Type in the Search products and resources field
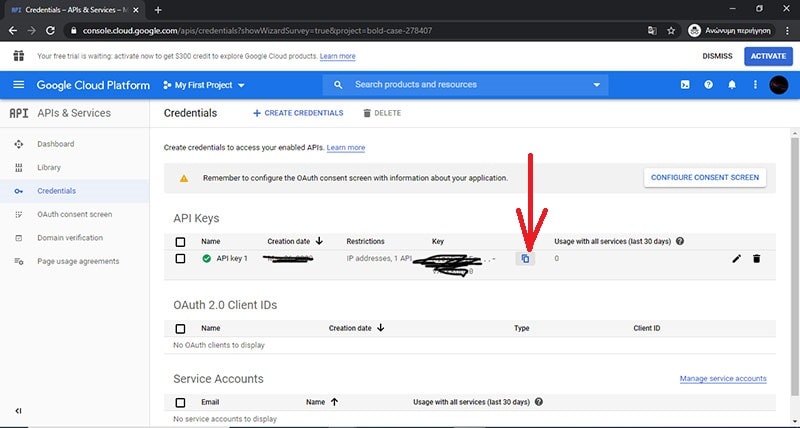Viewport: 800px width, 428px height. [x=460, y=85]
